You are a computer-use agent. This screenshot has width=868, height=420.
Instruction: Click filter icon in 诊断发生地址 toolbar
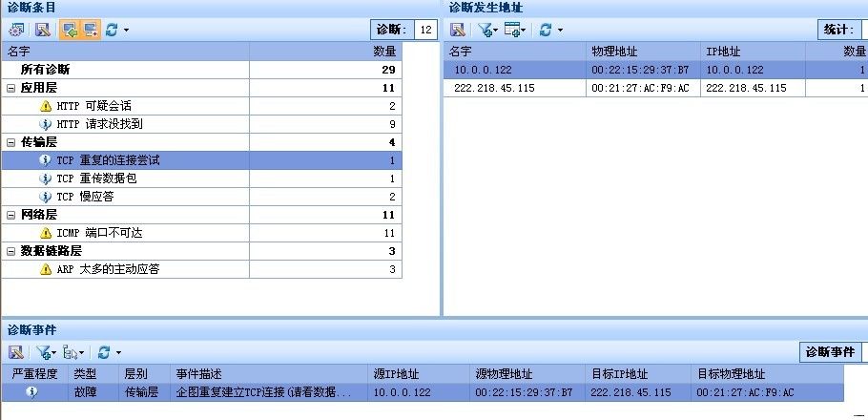click(x=486, y=30)
